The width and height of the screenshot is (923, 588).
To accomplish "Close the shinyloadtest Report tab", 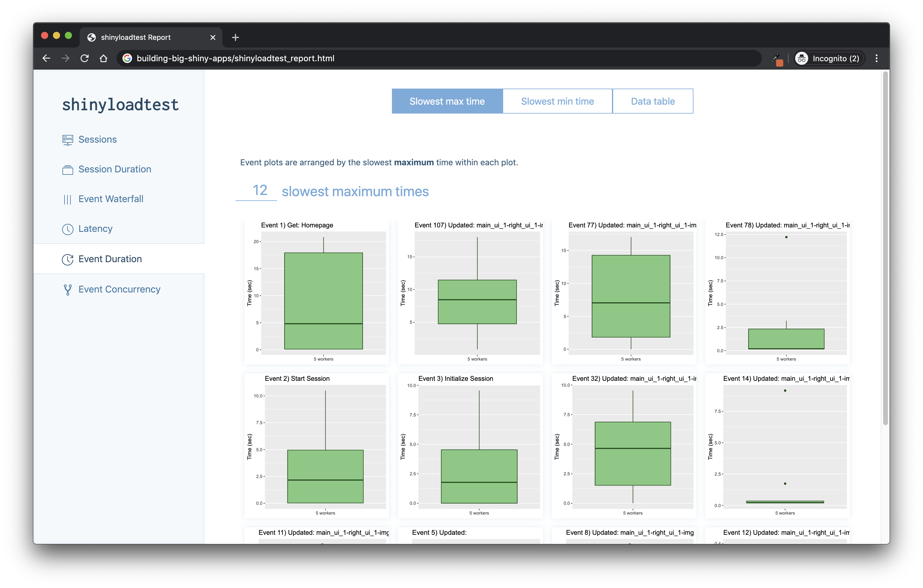I will tap(213, 37).
